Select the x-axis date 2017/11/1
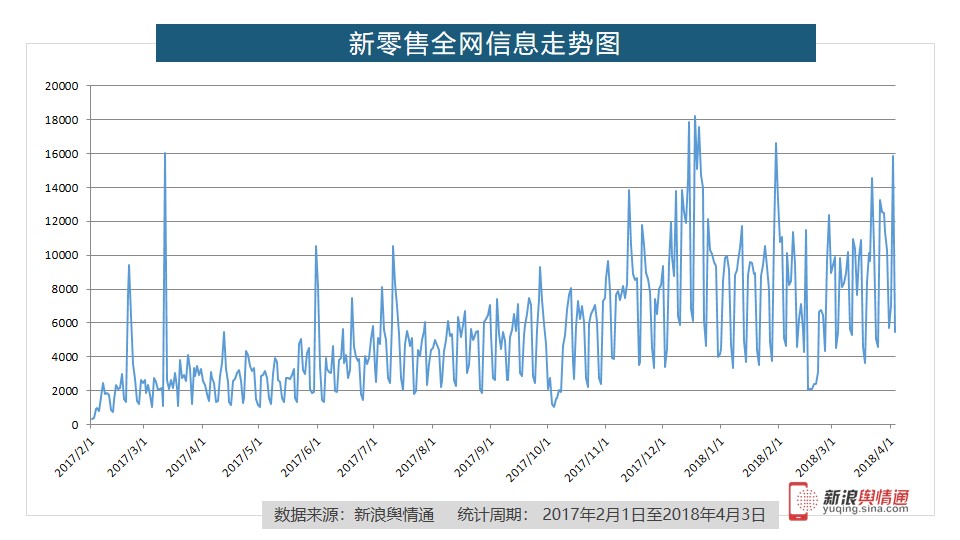Image resolution: width=960 pixels, height=540 pixels. pos(586,459)
